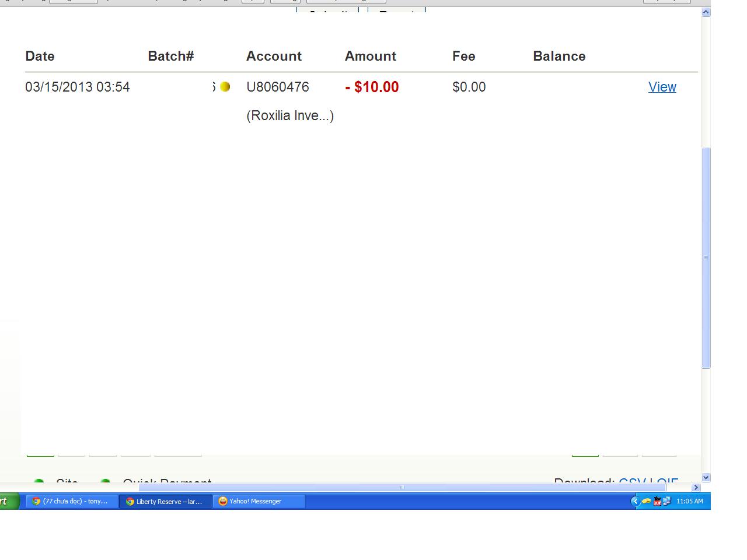Click the horizontal scrollbar right arrow
The image size is (747, 560).
click(696, 488)
